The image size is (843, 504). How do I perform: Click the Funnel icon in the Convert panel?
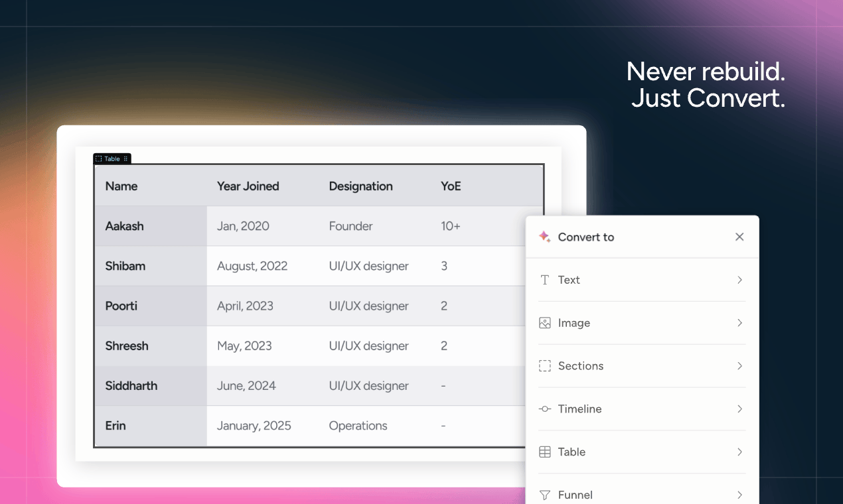tap(544, 495)
